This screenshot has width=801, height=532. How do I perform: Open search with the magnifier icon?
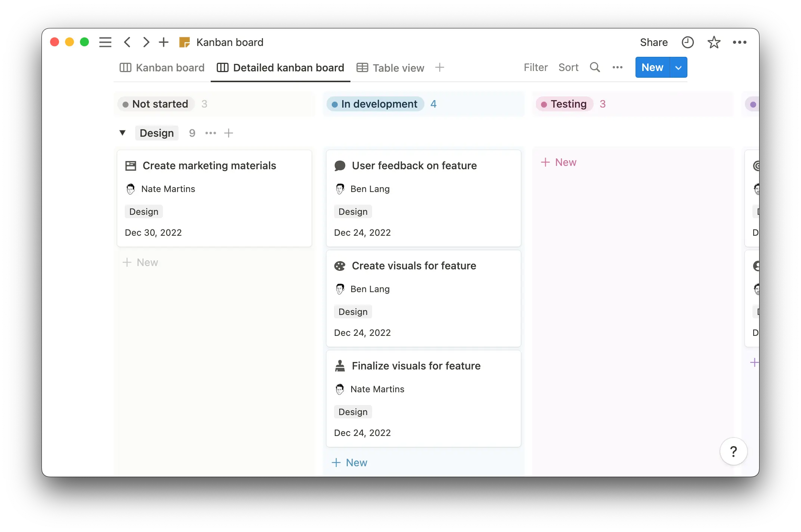595,67
